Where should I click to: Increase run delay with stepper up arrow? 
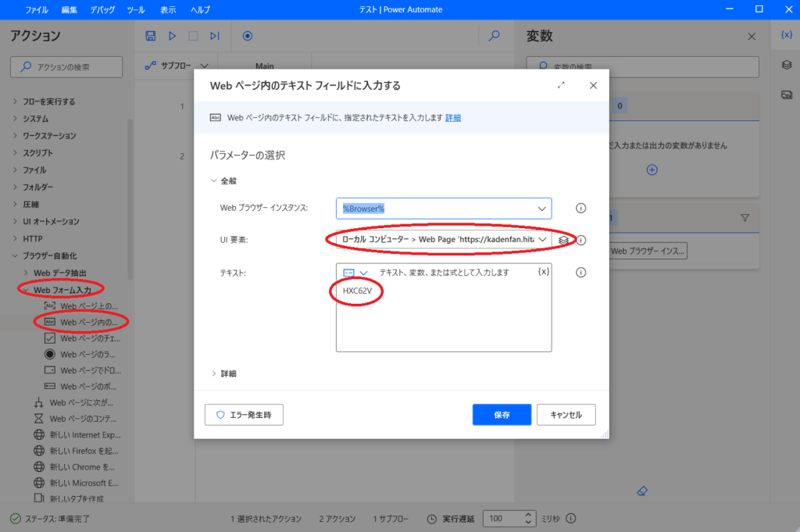coord(529,514)
